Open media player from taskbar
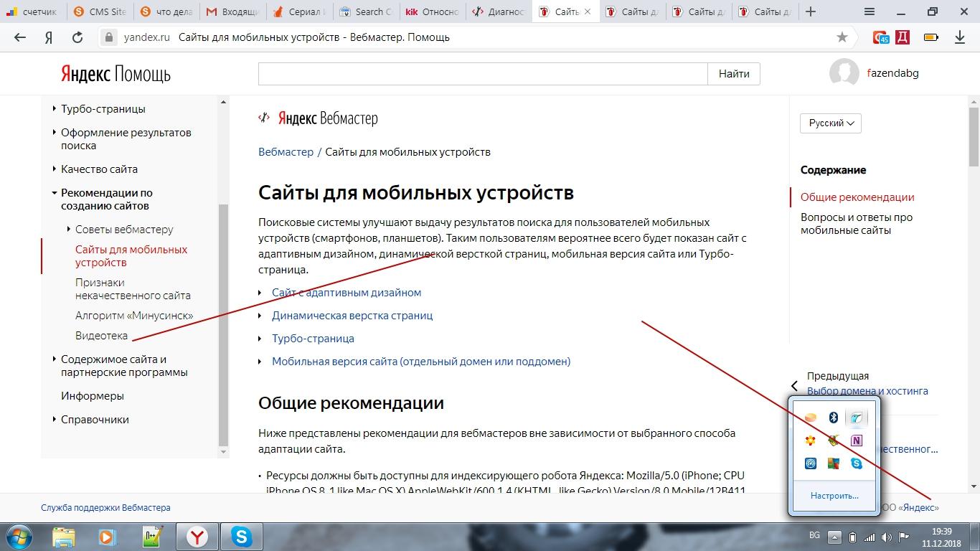Screen dimensions: 980x551 pyautogui.click(x=107, y=537)
